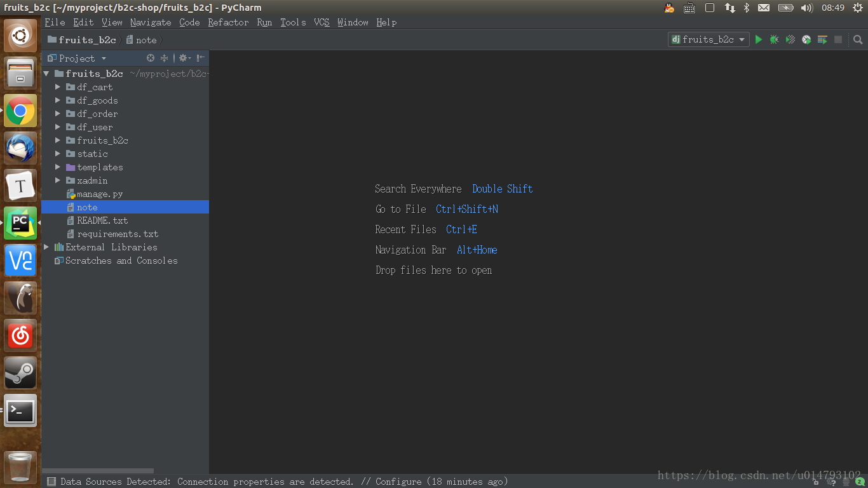Click the Data Sources Detected status message

click(284, 482)
